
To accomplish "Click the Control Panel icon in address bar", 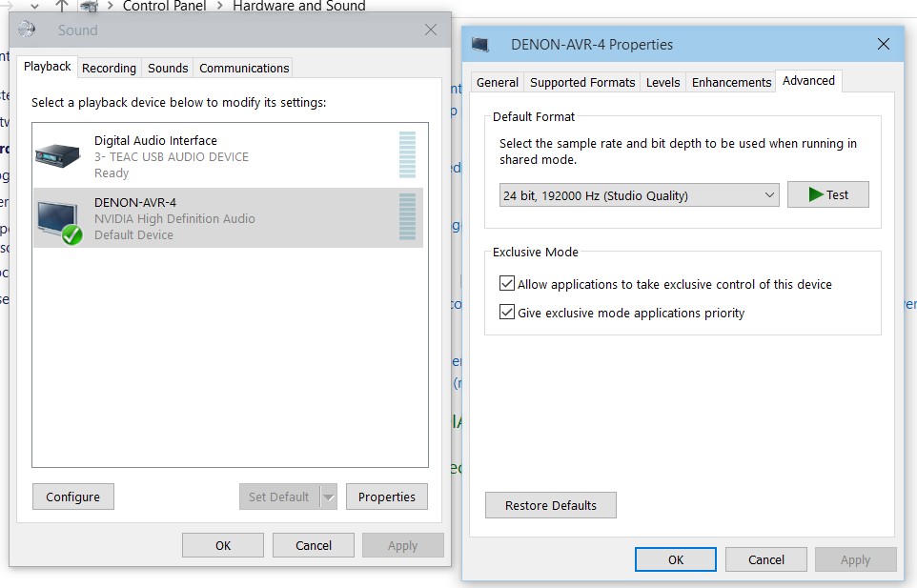I will 89,6.
